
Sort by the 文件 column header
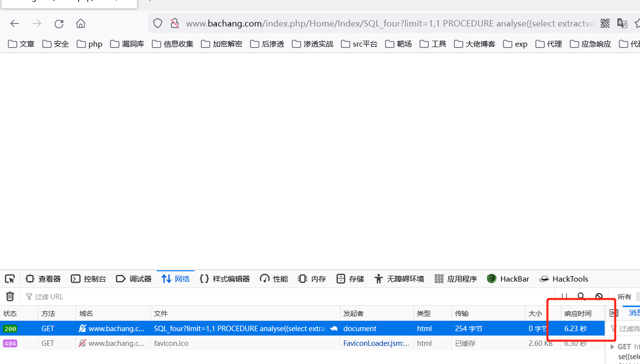pyautogui.click(x=246, y=313)
